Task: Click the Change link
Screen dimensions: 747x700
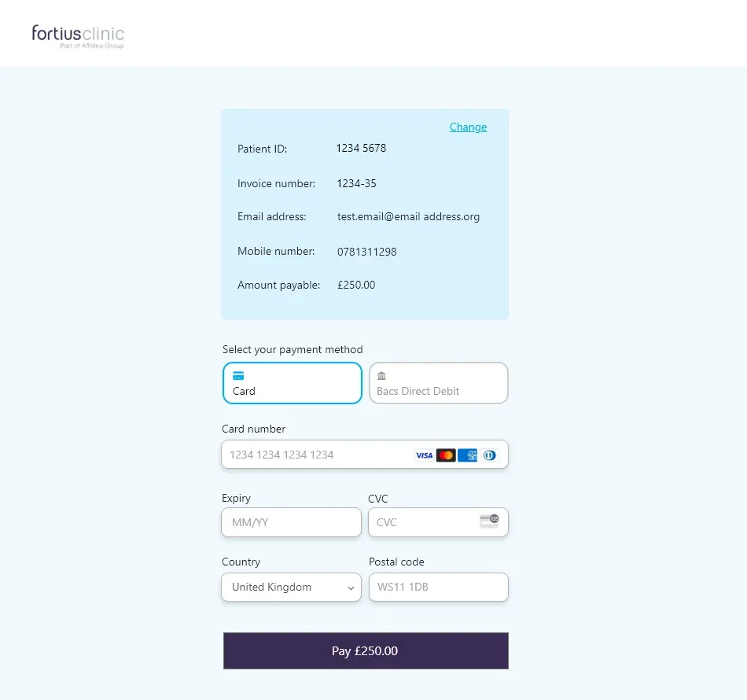Action: 468,127
